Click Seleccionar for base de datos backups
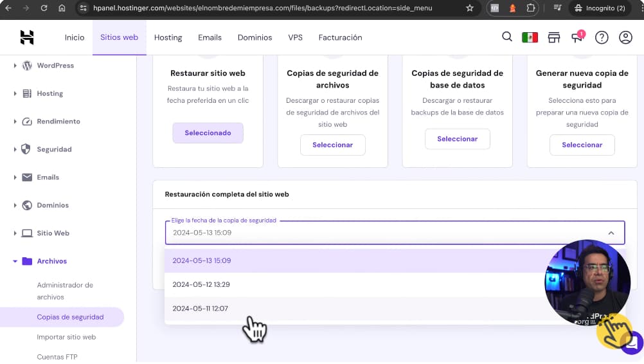644x364 pixels. tap(457, 139)
